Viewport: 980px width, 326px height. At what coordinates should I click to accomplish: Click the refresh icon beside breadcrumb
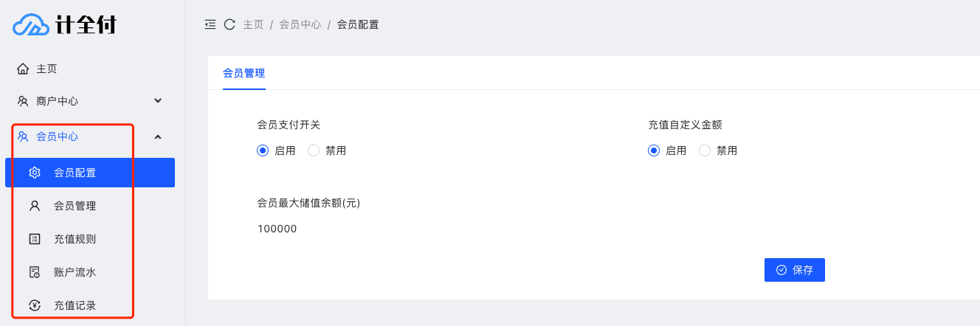230,24
